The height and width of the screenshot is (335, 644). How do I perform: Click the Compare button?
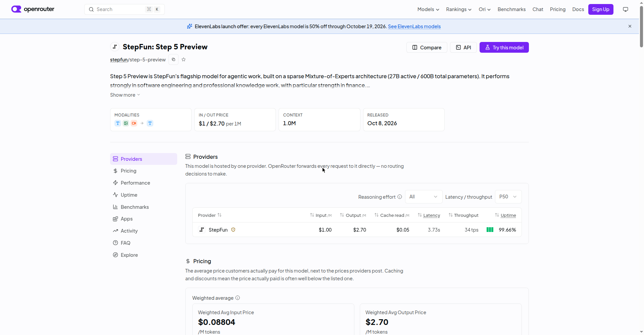click(427, 47)
